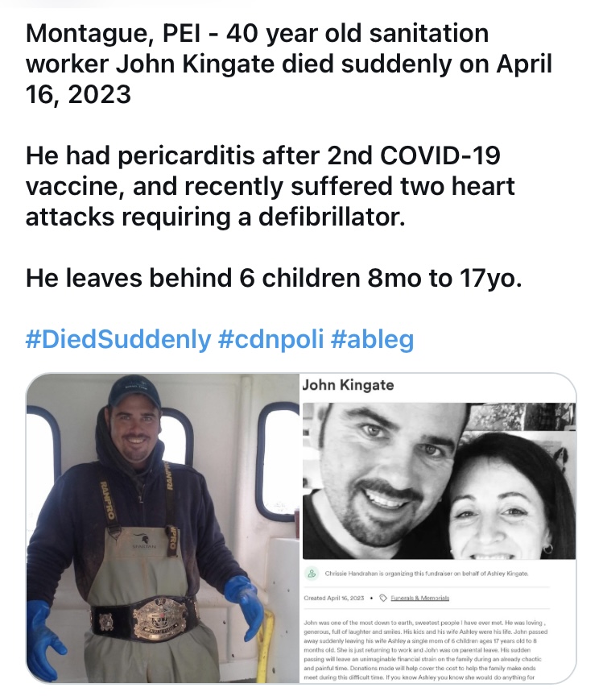This screenshot has width=603, height=700.
Task: Click the John Kingate fundraiser title
Action: (x=348, y=385)
